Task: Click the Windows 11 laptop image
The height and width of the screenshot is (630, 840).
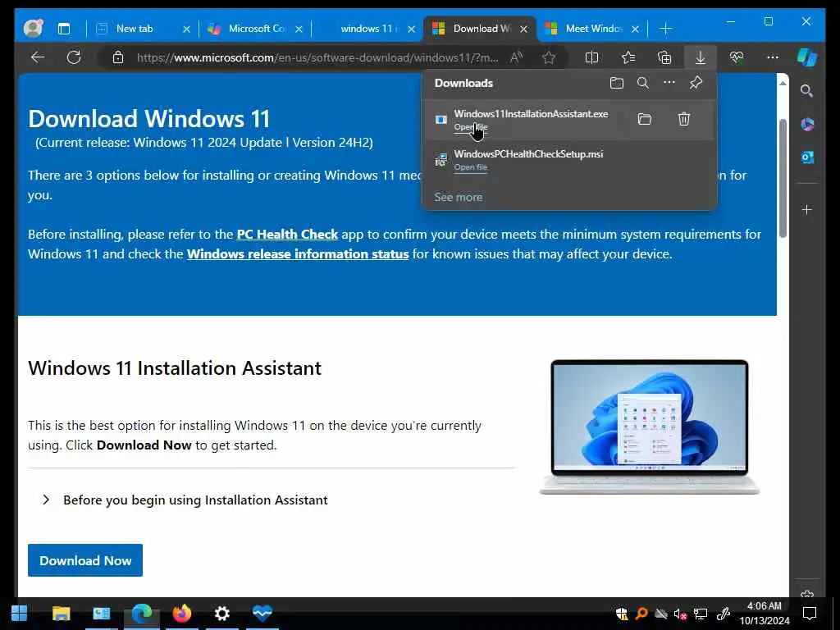Action: [650, 427]
